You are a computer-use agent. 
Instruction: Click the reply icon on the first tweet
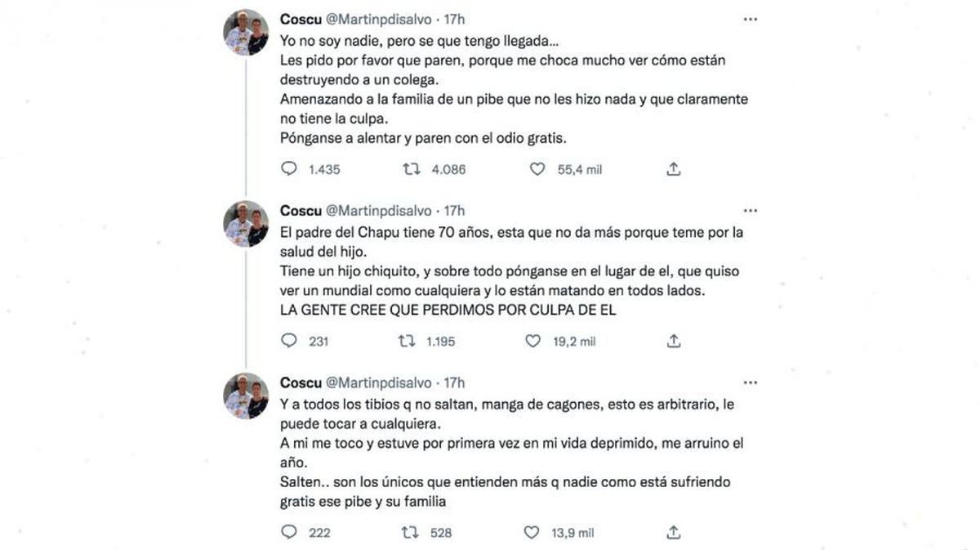pyautogui.click(x=288, y=169)
